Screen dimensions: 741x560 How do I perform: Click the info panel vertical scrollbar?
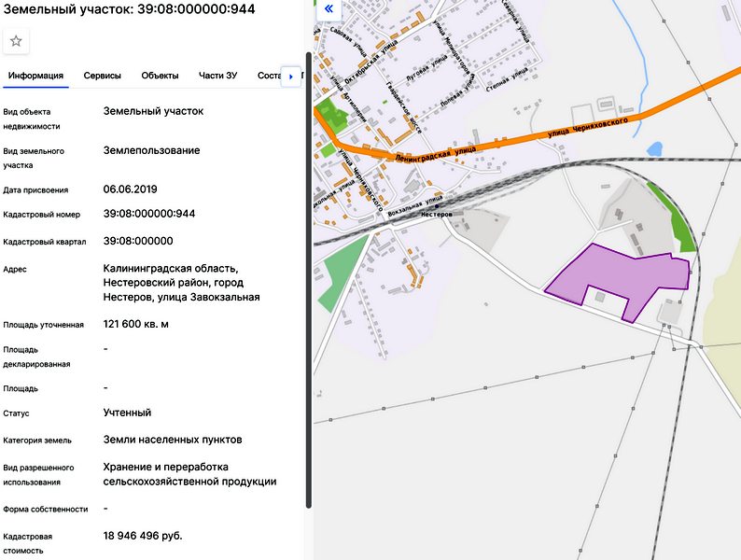[x=308, y=299]
